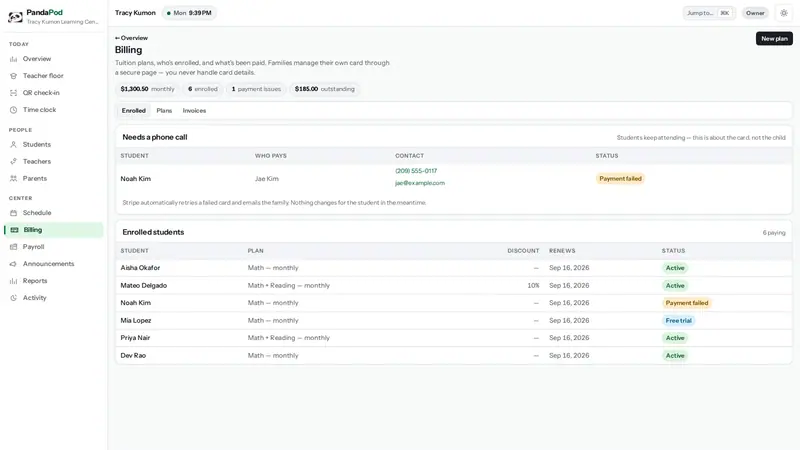
Task: Click Mia Lopez's Free trial status badge
Action: pos(679,321)
